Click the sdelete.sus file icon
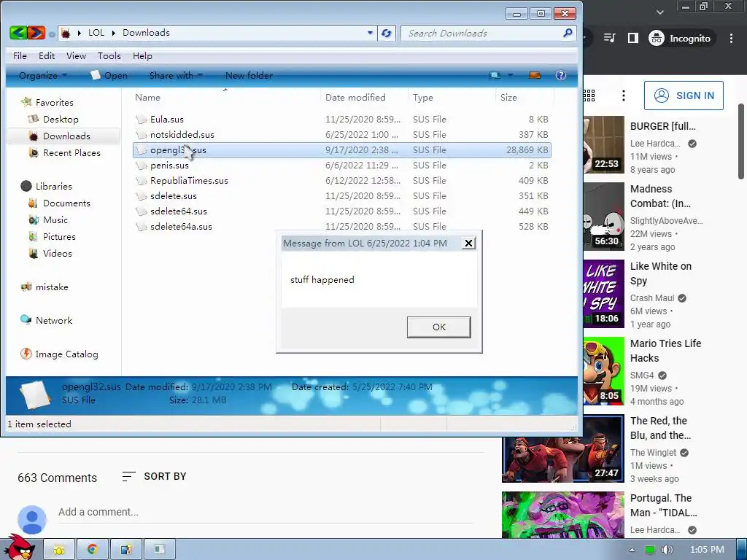 (x=142, y=196)
